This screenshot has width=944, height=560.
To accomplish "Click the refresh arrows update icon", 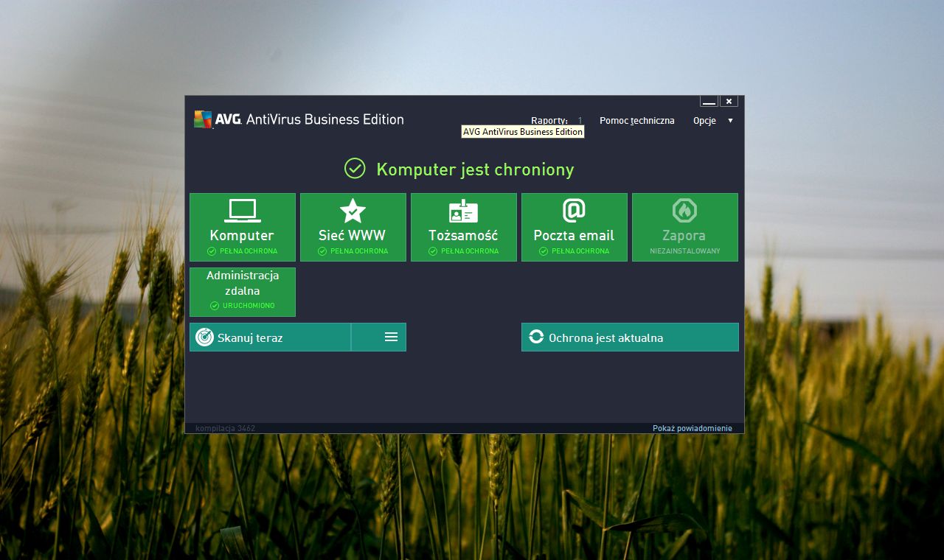I will point(536,337).
